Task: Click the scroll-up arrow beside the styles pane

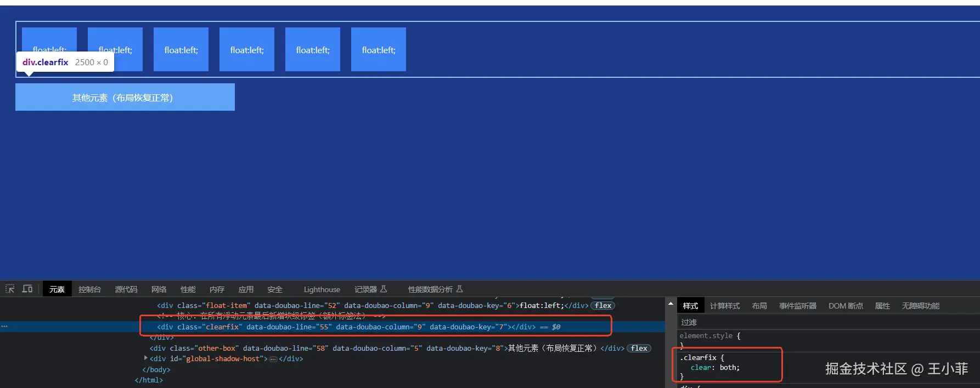Action: coord(671,303)
